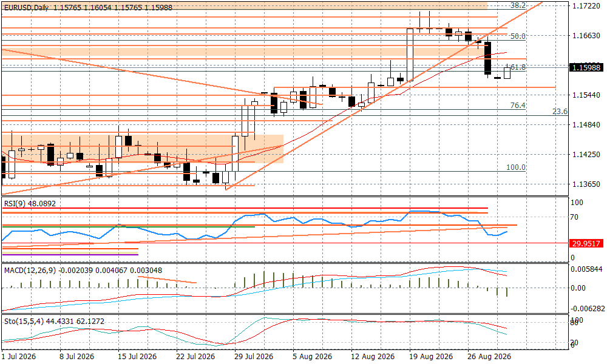Click the 1 Jul 2026 date label

click(x=19, y=356)
